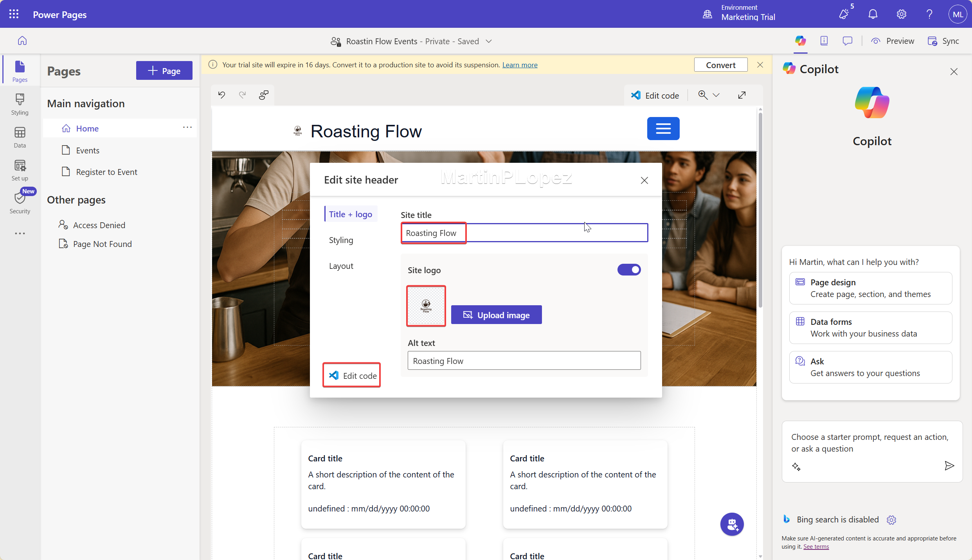Click the Convert button in trial banner

click(720, 65)
